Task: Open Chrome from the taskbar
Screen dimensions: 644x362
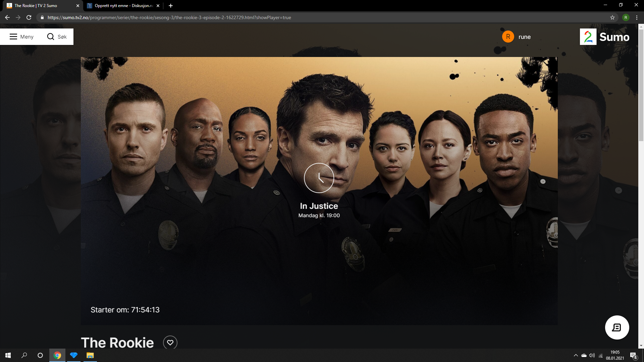Action: point(57,355)
